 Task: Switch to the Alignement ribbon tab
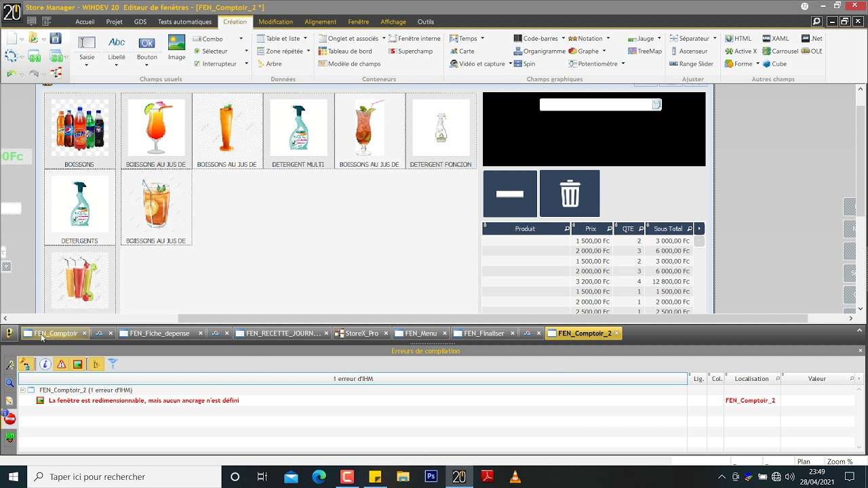(320, 22)
